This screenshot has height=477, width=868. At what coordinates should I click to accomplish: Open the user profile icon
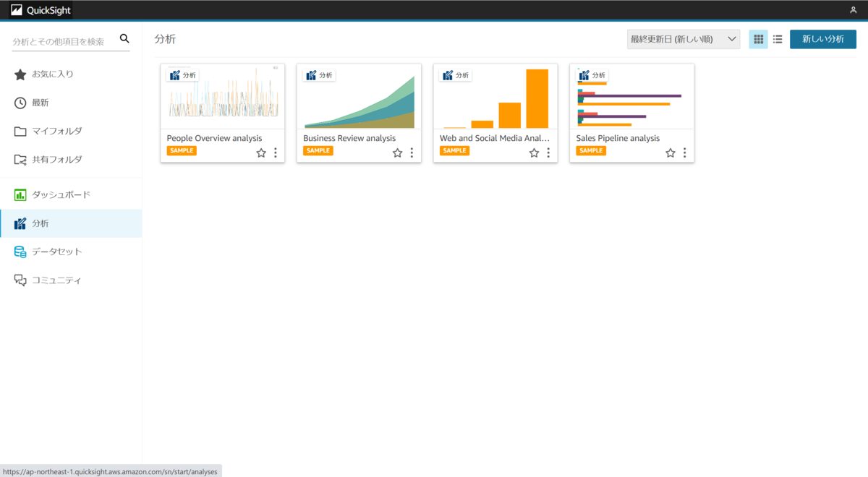(x=853, y=9)
